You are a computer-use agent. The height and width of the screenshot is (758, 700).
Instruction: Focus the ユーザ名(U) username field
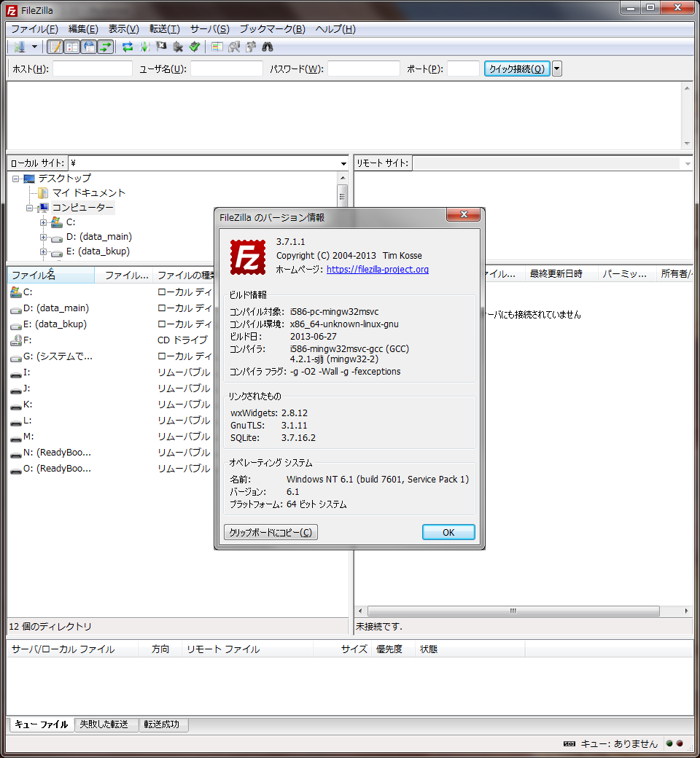[226, 69]
